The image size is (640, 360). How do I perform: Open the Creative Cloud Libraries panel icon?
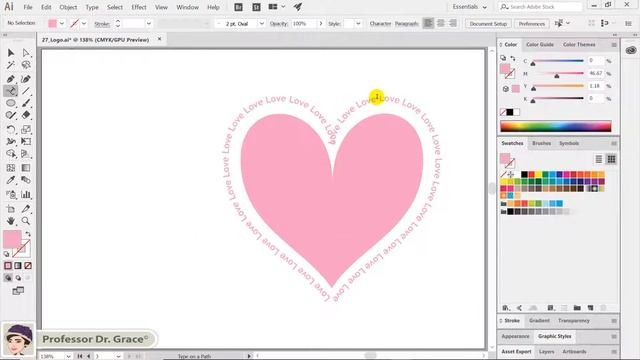point(631,50)
